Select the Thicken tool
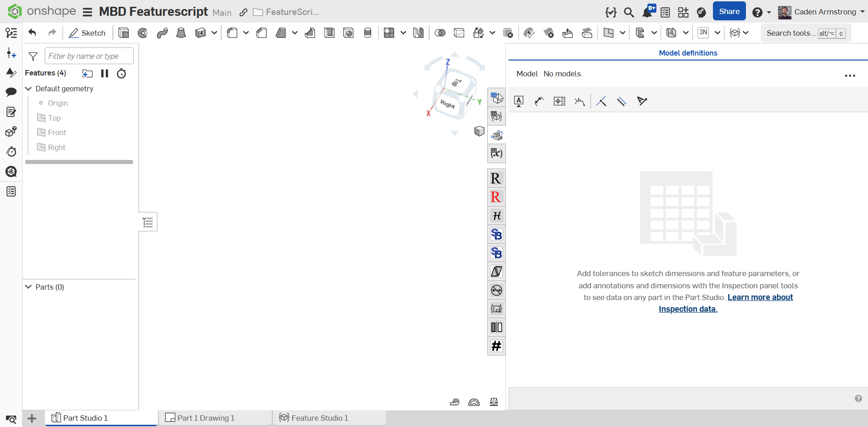 pyautogui.click(x=200, y=33)
